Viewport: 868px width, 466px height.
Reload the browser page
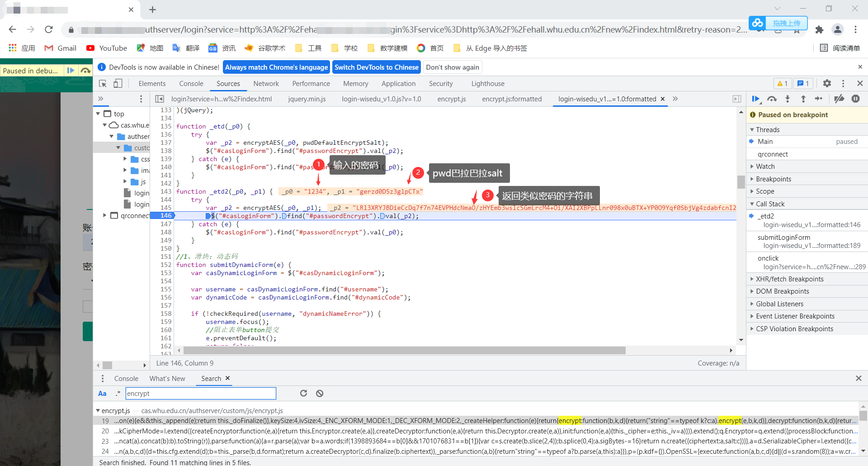49,29
